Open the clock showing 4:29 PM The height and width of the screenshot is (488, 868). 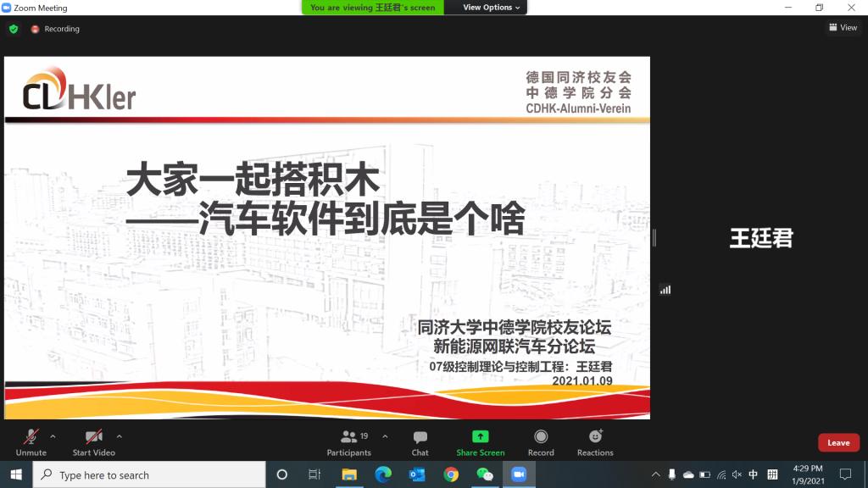[x=808, y=474]
